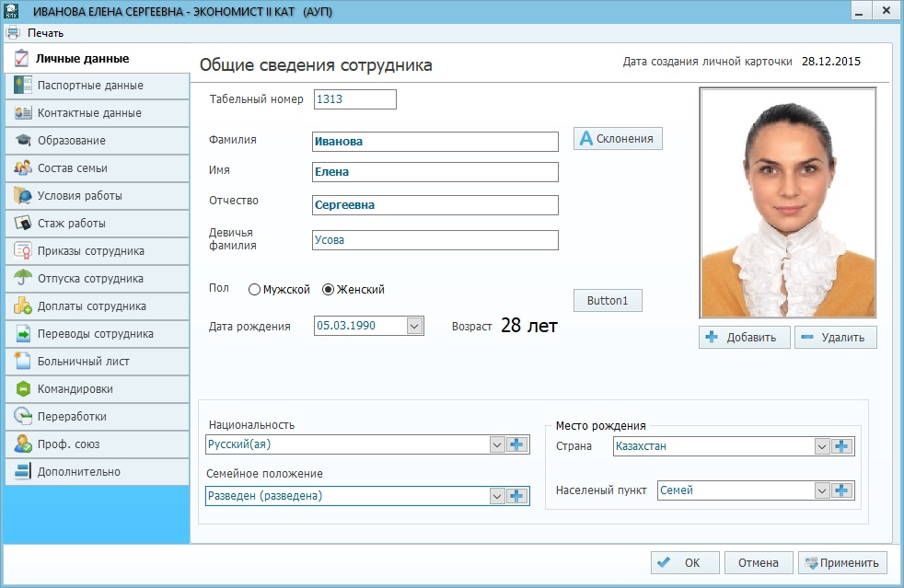The height and width of the screenshot is (588, 904).
Task: Open the Семейное положение dropdown
Action: coord(497,496)
